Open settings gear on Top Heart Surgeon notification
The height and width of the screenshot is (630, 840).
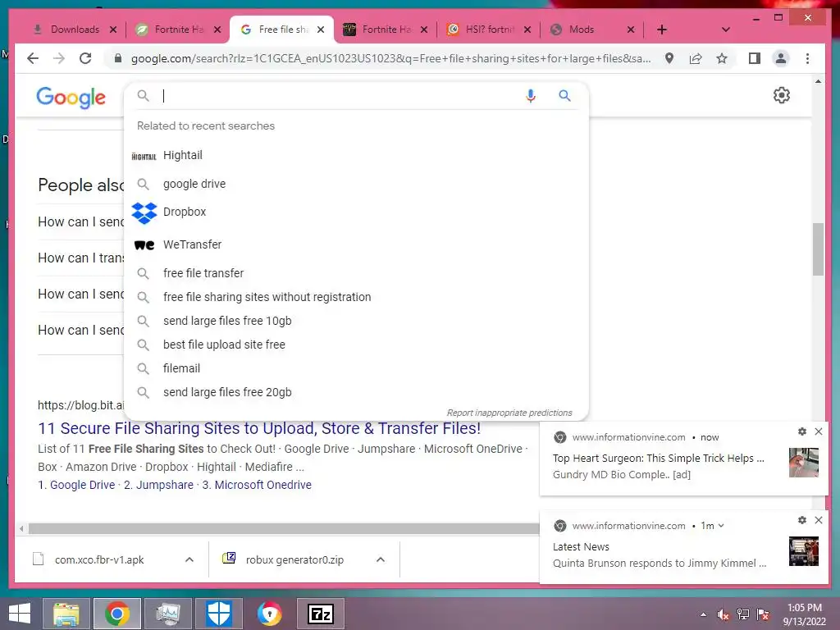pyautogui.click(x=802, y=431)
